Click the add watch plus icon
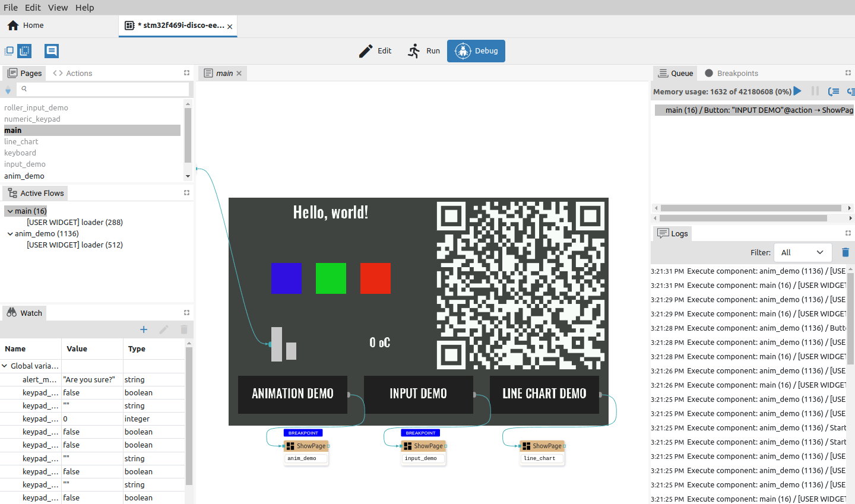The image size is (855, 504). click(x=144, y=329)
